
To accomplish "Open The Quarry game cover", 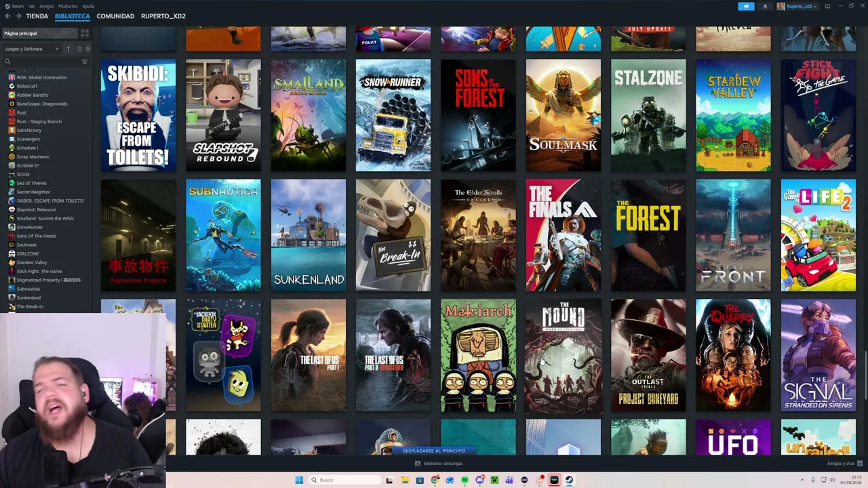I will (x=733, y=355).
